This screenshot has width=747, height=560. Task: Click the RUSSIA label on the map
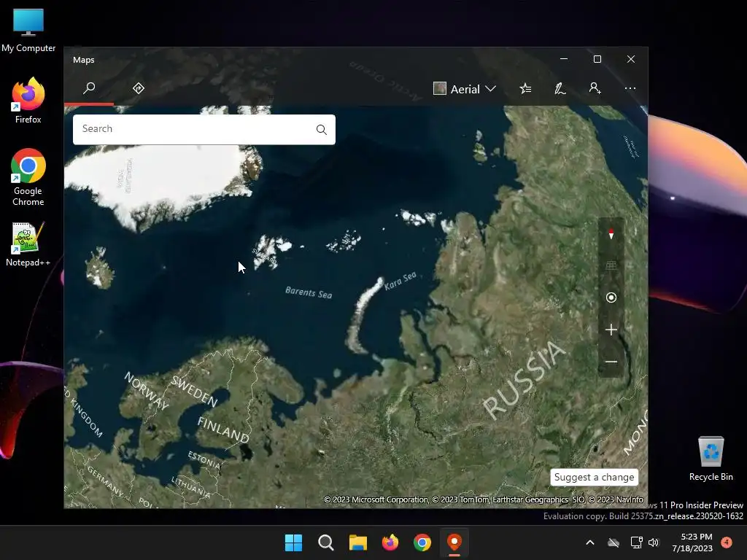(x=525, y=380)
